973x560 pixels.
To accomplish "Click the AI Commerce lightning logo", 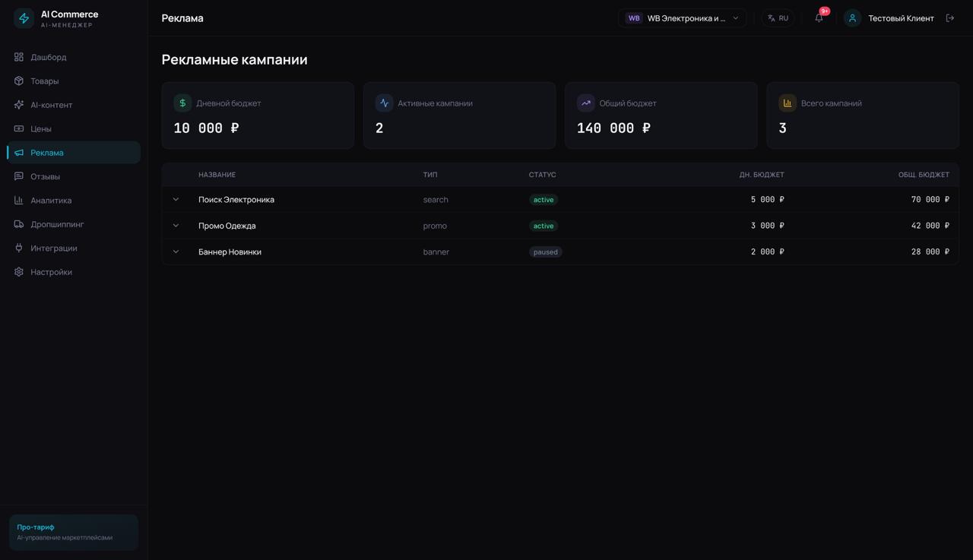I will point(24,18).
